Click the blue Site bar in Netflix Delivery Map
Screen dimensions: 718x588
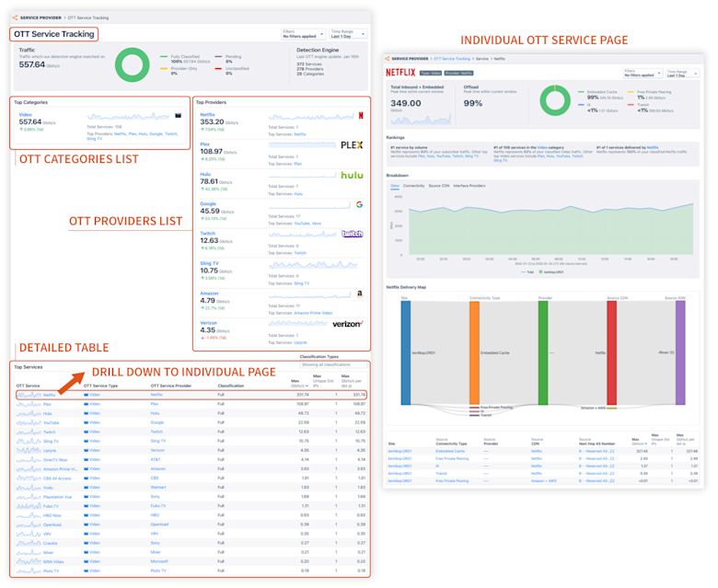coord(406,352)
